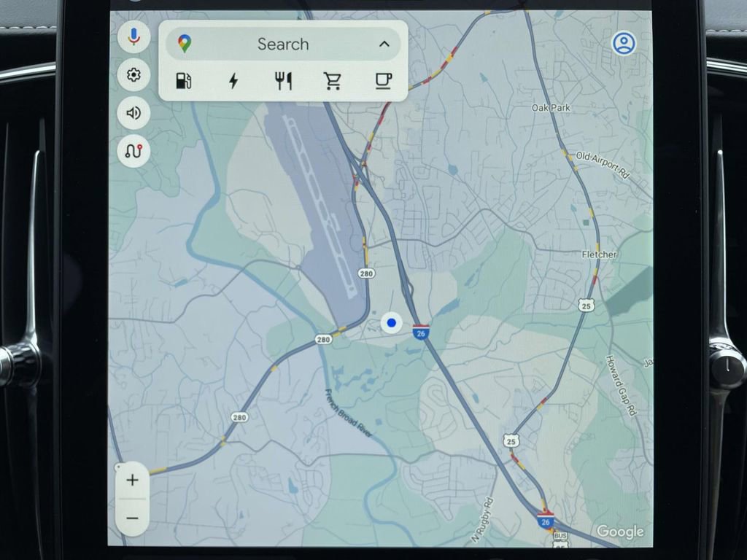
Task: Click the Google Maps pin logo
Action: click(185, 44)
